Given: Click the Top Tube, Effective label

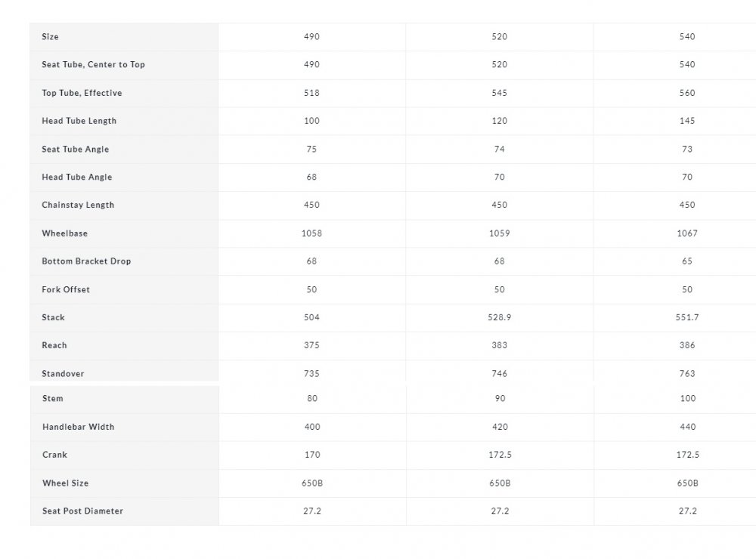Looking at the screenshot, I should [82, 93].
